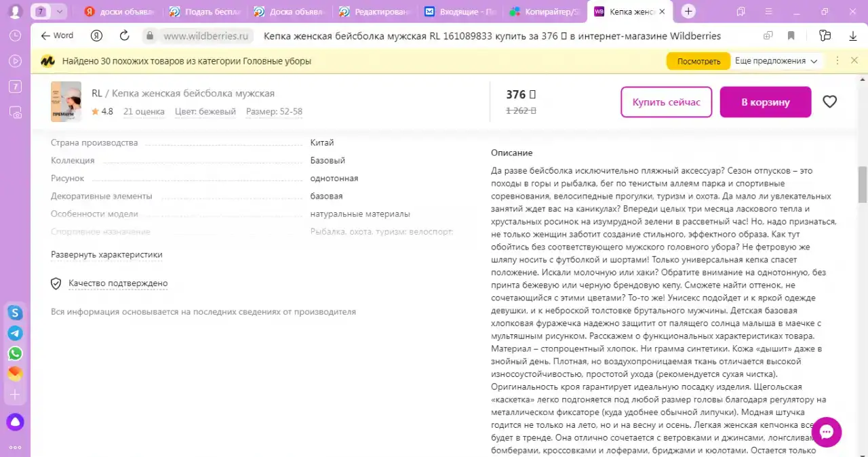Screen dimensions: 868x457
Task: Launch the Alice assistant icon
Action: (x=15, y=422)
